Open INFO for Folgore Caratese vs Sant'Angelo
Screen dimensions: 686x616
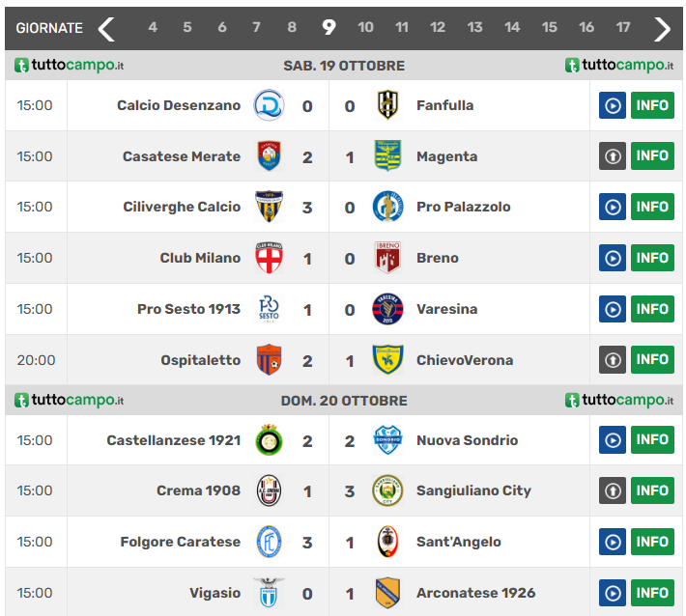(x=652, y=542)
